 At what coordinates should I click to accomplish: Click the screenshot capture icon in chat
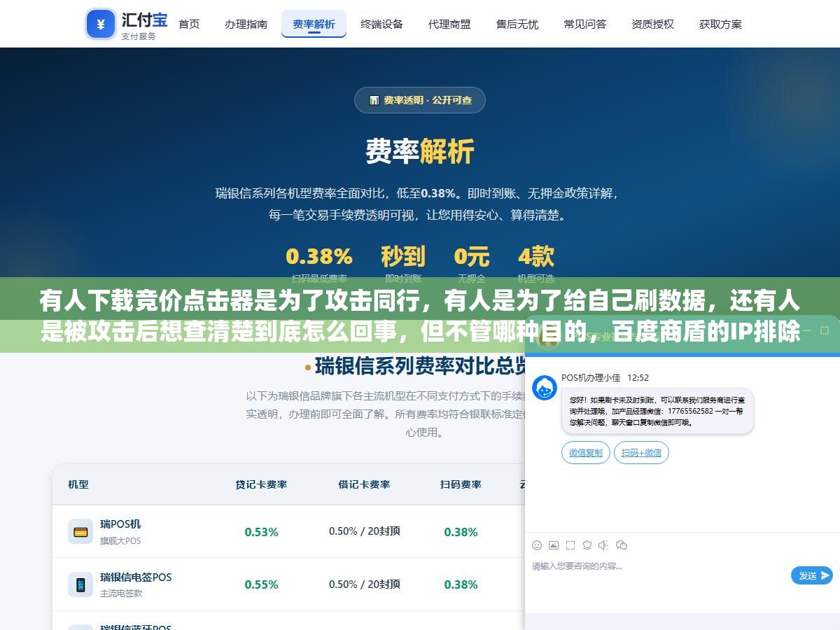pyautogui.click(x=570, y=545)
